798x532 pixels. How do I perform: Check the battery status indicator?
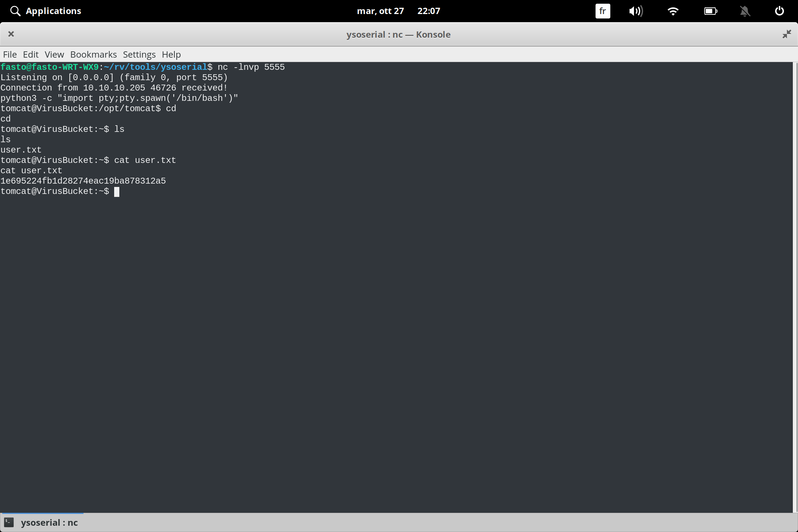[710, 11]
